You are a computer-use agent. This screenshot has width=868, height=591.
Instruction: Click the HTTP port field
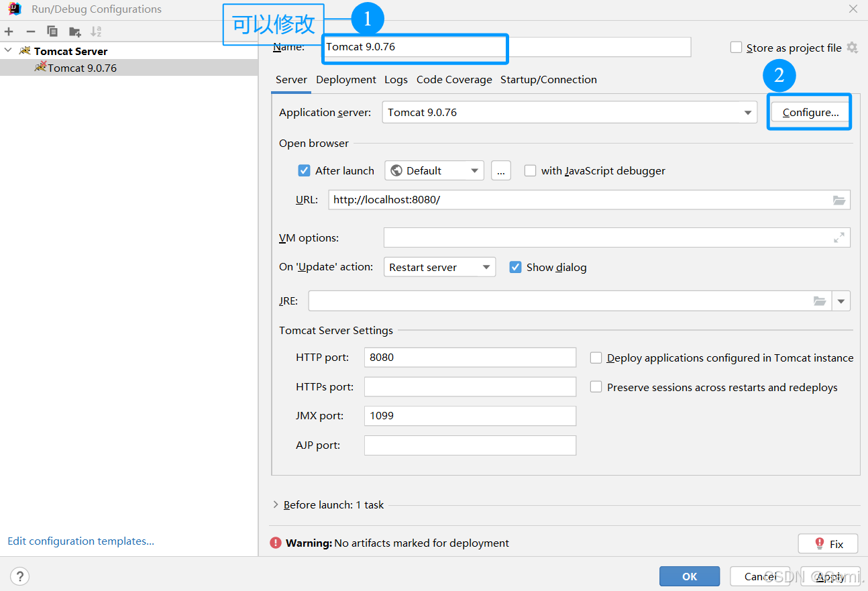click(x=470, y=358)
